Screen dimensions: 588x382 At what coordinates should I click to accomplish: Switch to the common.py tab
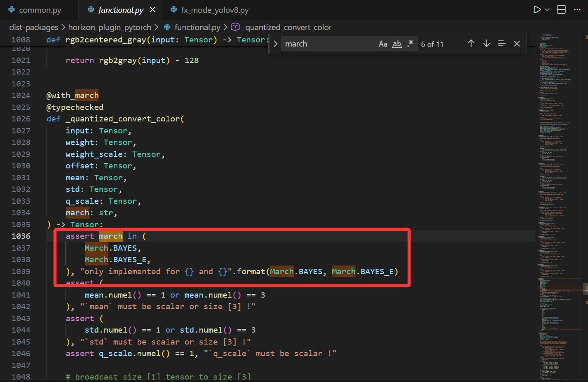pos(40,10)
